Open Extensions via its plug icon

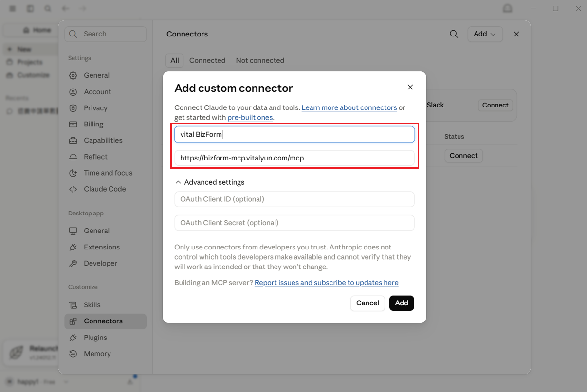click(73, 247)
